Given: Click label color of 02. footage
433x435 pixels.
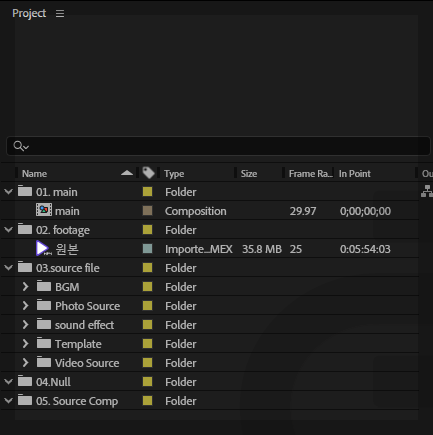Looking at the screenshot, I should (x=147, y=230).
